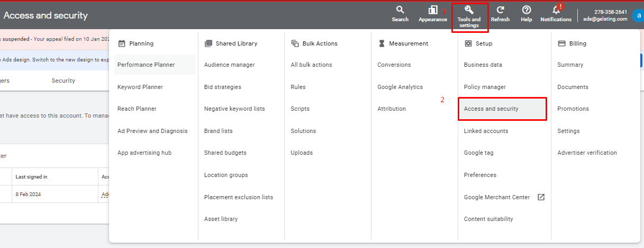Open the Help question mark icon
The width and height of the screenshot is (644, 248).
tap(526, 10)
